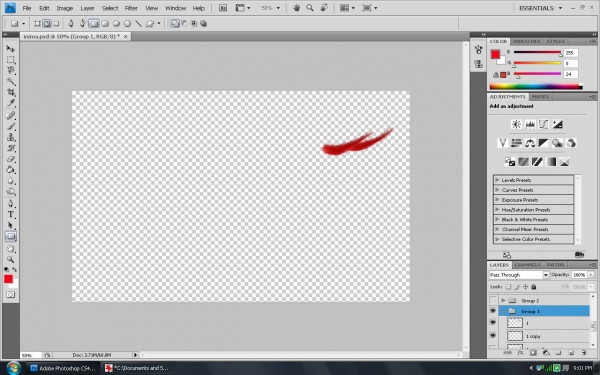
Task: Select the Type tool
Action: pos(10,214)
